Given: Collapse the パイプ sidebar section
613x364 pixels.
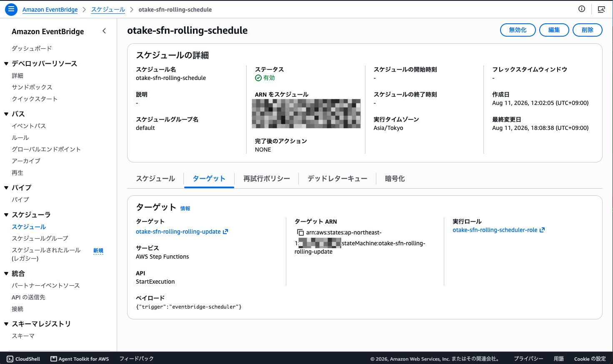Looking at the screenshot, I should [x=6, y=187].
